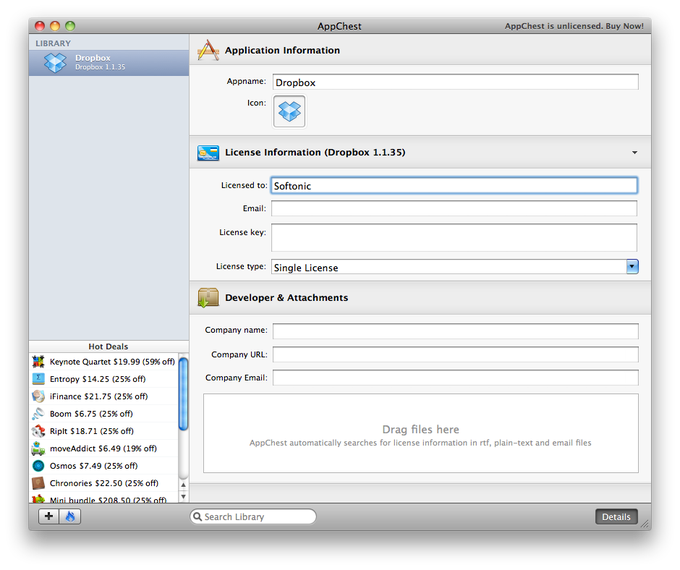Click the add application plus button

(x=49, y=516)
